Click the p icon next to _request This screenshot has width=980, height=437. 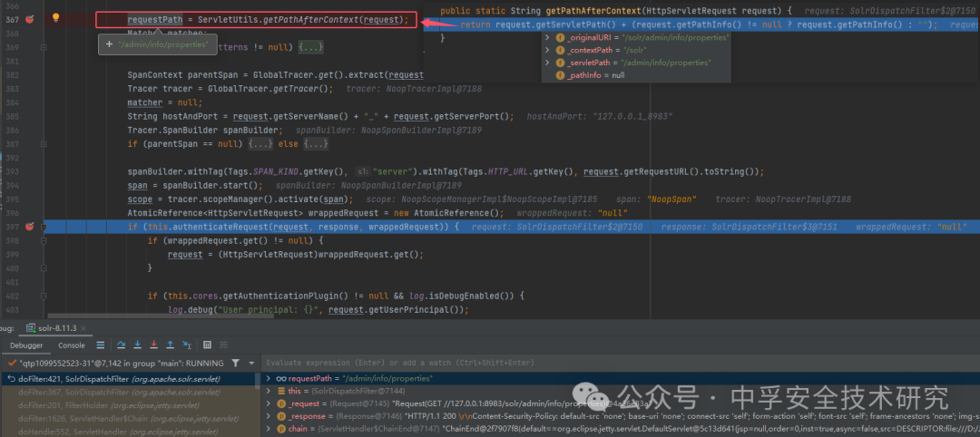[281, 404]
